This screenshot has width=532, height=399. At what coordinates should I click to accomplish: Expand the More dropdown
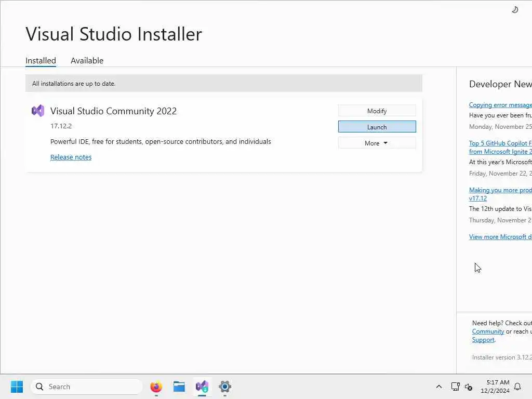377,143
